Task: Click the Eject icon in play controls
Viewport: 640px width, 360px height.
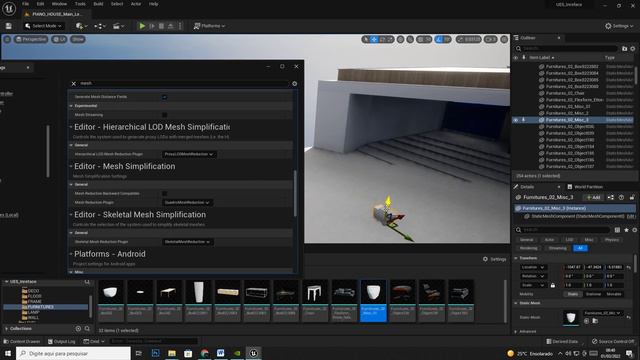Action: (x=171, y=26)
